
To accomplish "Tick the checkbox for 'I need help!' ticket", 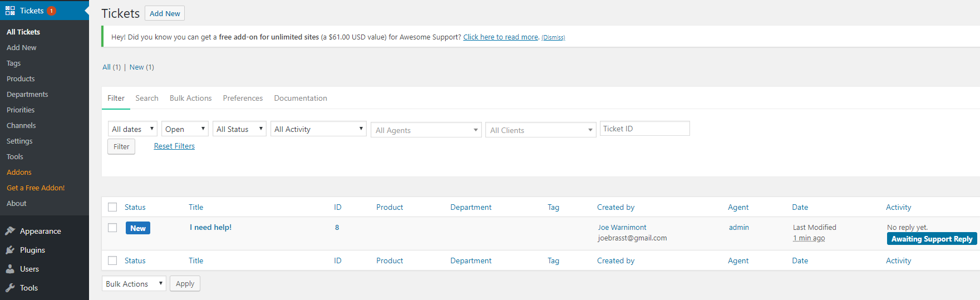I will click(112, 228).
